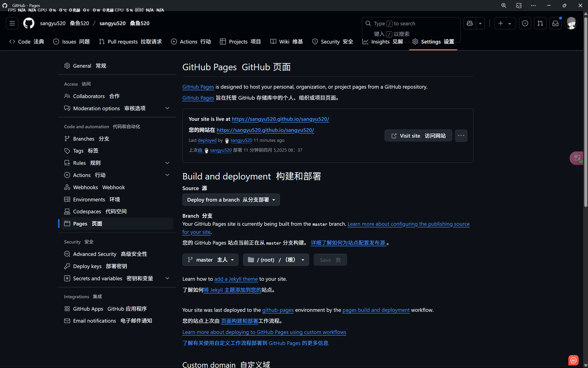The height and width of the screenshot is (368, 588).
Task: Open the sangyu520 deployer profile link
Action: (x=241, y=140)
